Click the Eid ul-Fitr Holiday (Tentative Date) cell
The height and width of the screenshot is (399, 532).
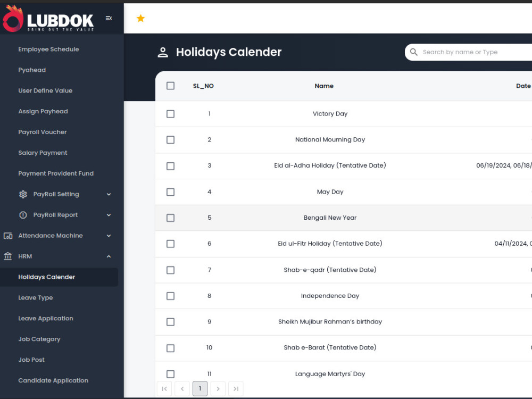click(x=330, y=244)
